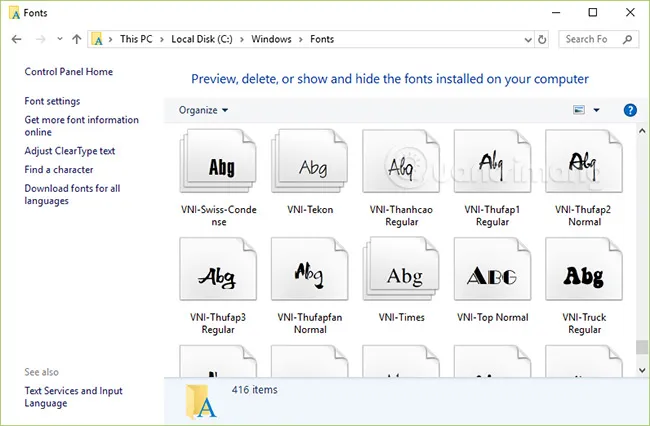Expand chevron after Windows in path

point(301,39)
